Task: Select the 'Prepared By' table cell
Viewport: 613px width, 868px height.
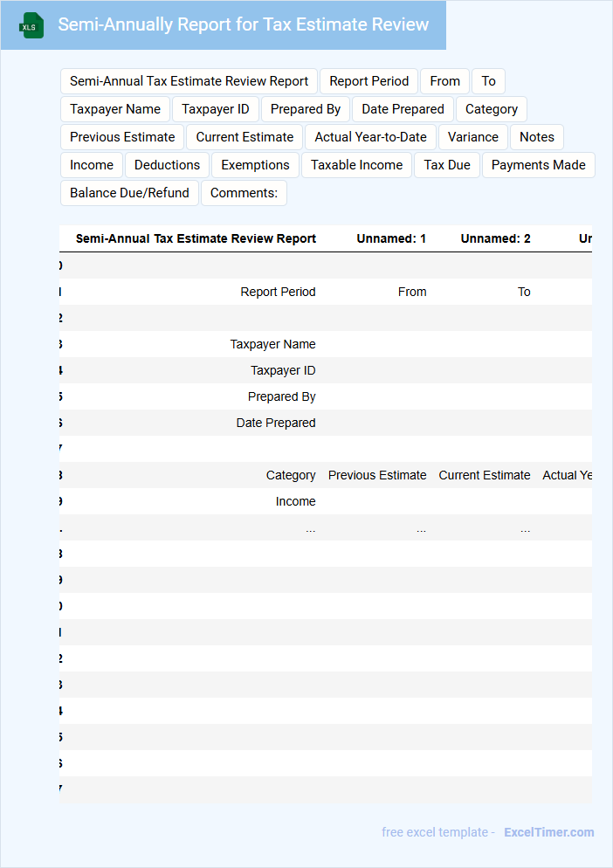Action: [x=282, y=396]
